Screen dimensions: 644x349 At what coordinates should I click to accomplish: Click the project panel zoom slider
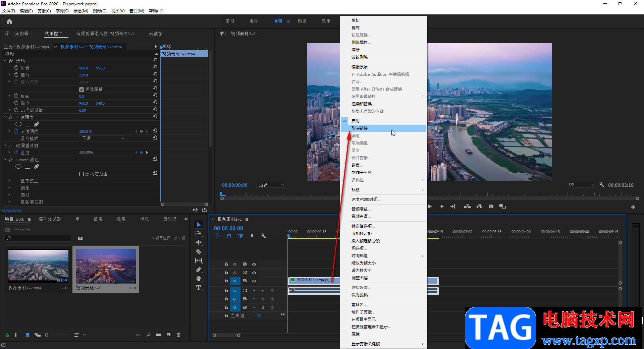click(47, 335)
